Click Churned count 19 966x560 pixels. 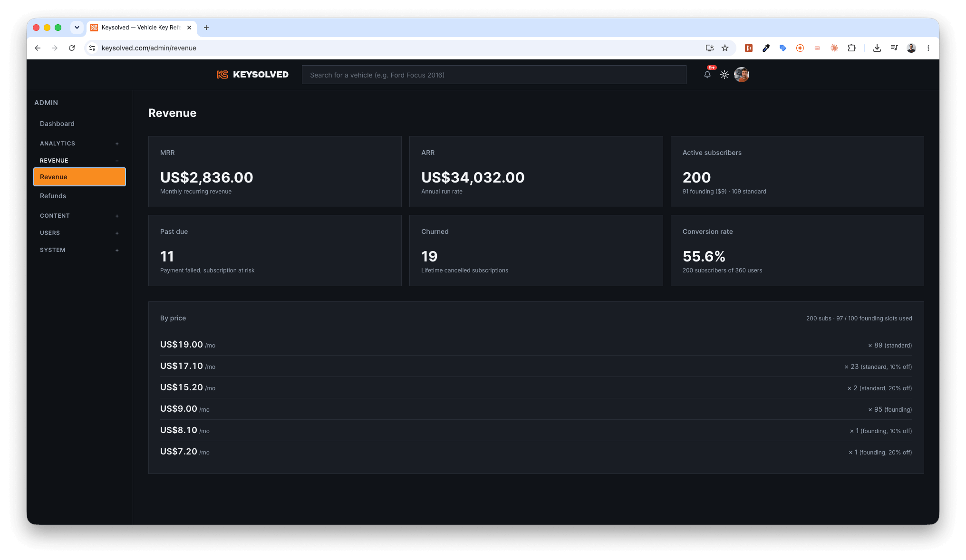pos(429,256)
